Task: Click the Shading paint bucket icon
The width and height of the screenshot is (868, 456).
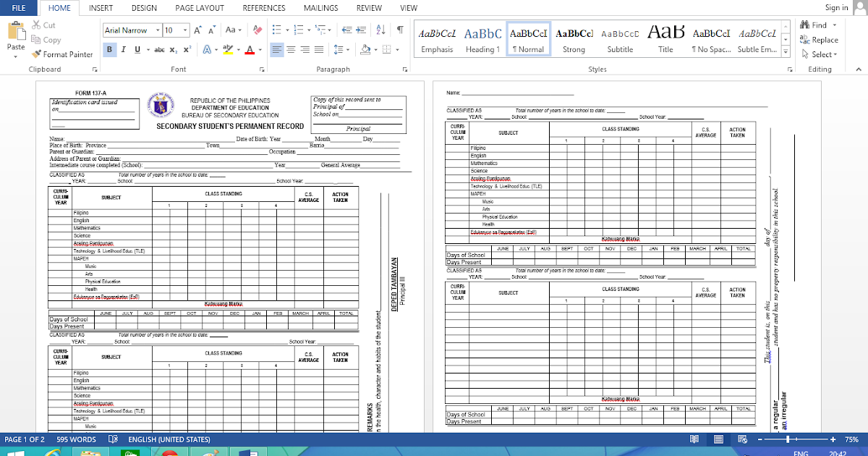Action: [365, 48]
